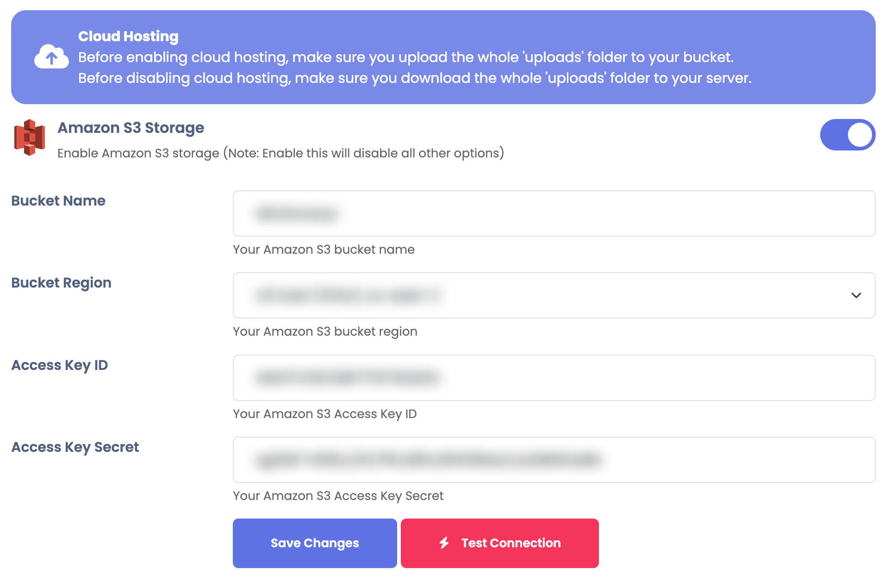Viewport: 885px width, 588px height.
Task: Click the cloud upload icon in banner
Action: click(x=51, y=57)
